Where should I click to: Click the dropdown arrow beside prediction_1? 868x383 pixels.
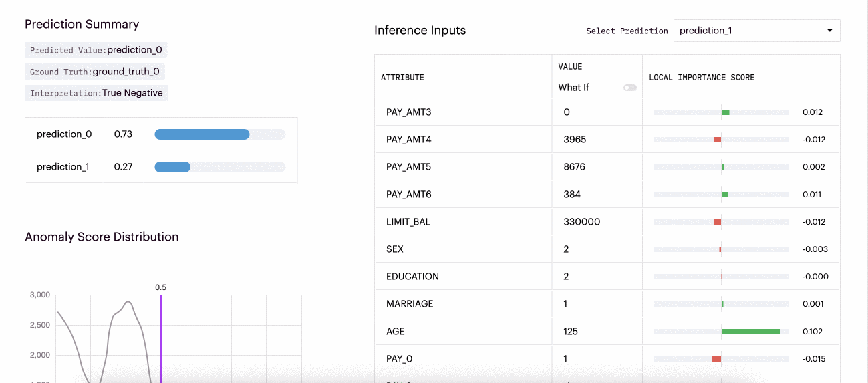[x=829, y=31]
